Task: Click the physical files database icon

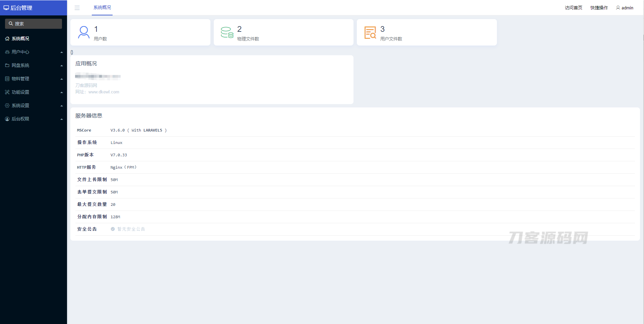Action: tap(227, 32)
